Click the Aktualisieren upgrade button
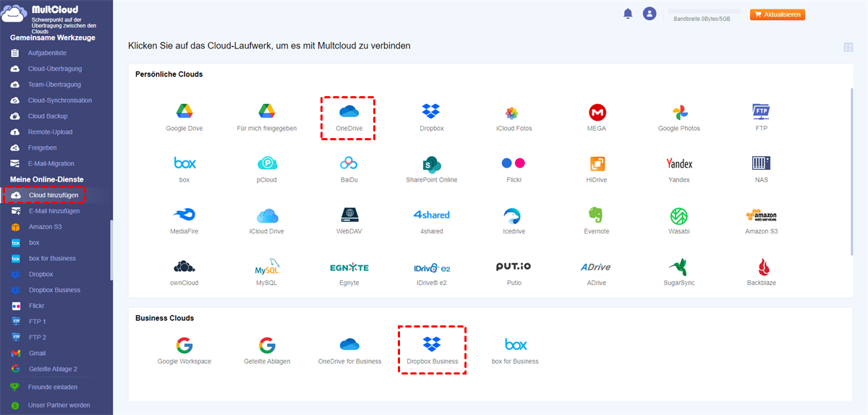 778,14
